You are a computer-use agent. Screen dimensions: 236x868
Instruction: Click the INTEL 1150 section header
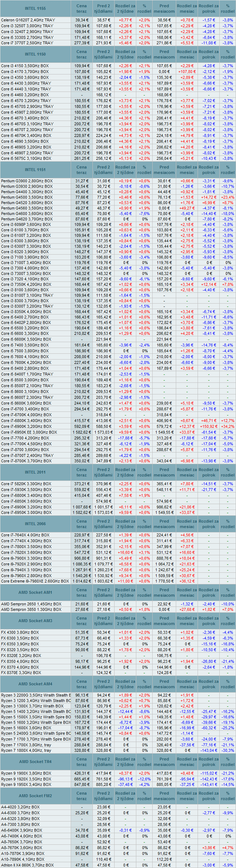click(x=36, y=54)
